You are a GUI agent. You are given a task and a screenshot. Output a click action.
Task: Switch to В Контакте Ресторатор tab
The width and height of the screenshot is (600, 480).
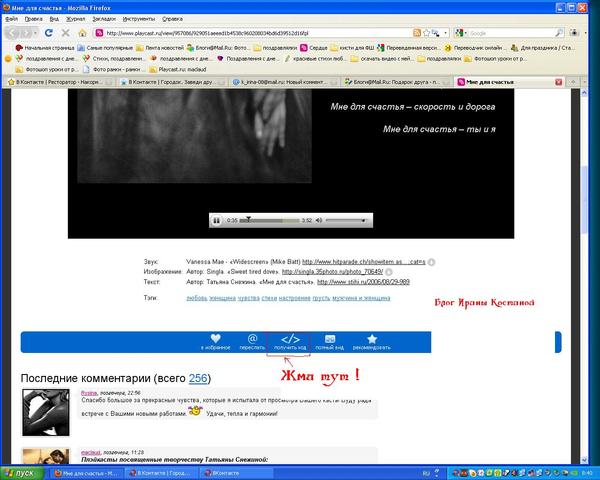(60, 82)
